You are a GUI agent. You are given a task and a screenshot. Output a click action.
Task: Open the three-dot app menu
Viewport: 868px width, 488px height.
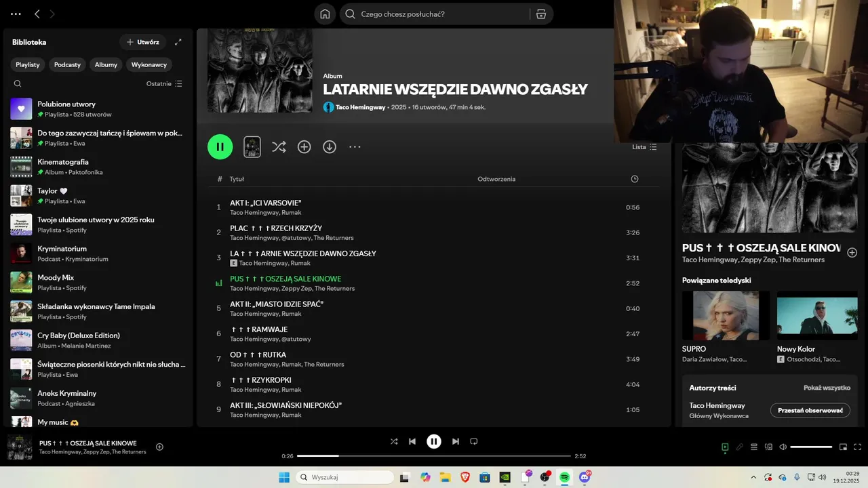pos(16,14)
